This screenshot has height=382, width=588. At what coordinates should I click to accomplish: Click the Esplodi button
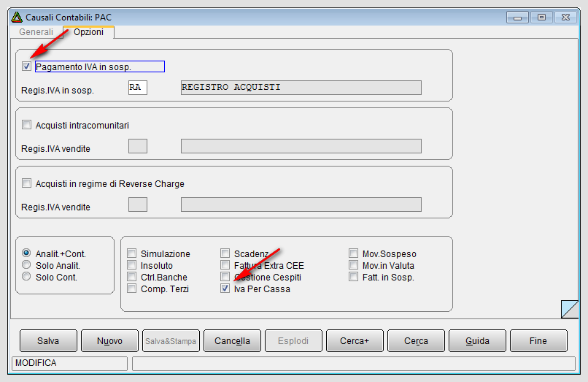(x=293, y=340)
